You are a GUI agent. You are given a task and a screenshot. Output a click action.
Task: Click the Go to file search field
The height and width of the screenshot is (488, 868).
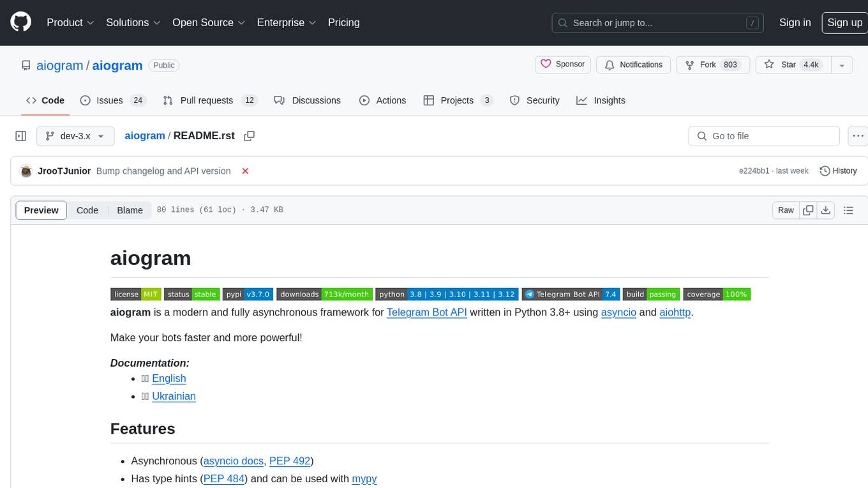pos(764,136)
